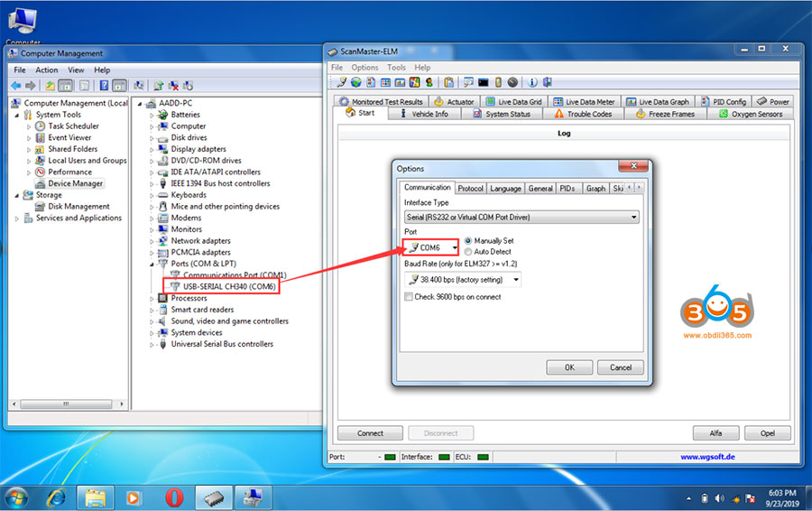Open the General tab in Options
Image resolution: width=812 pixels, height=511 pixels.
[540, 189]
